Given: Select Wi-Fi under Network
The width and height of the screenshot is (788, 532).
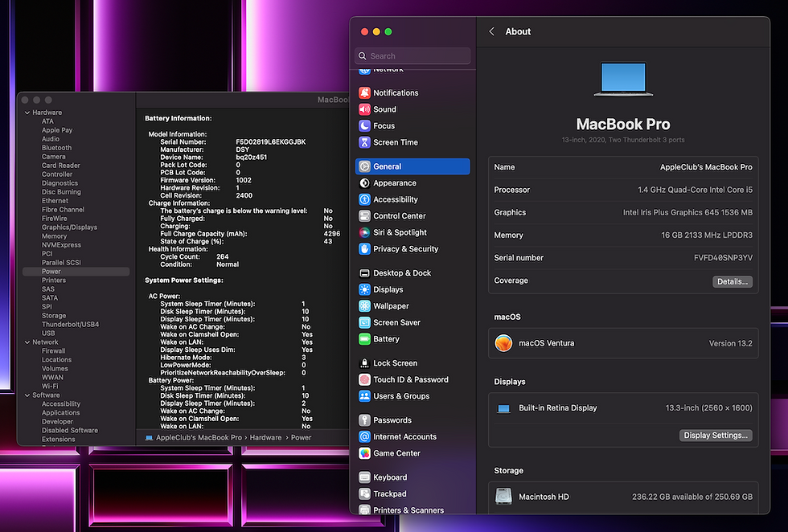Looking at the screenshot, I should pyautogui.click(x=50, y=387).
